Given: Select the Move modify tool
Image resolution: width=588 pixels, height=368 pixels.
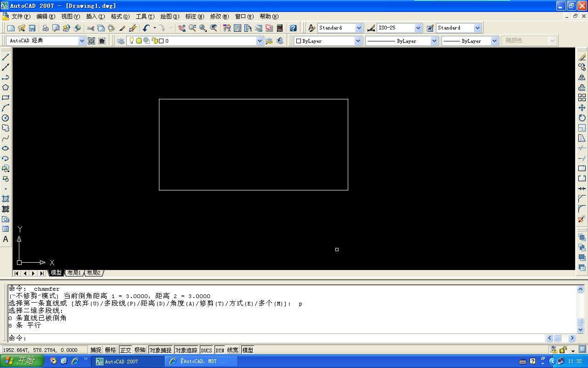Looking at the screenshot, I should coord(582,108).
